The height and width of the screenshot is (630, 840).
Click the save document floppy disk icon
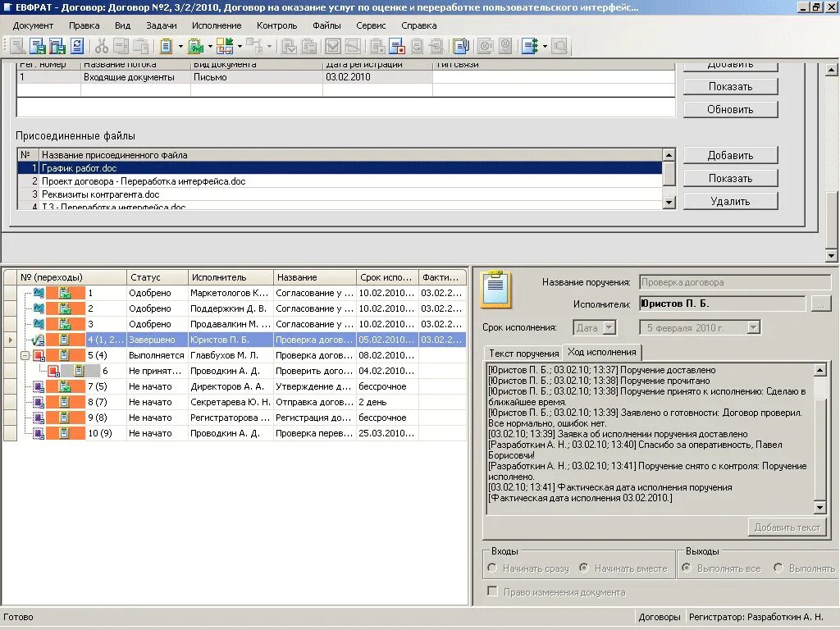point(38,47)
